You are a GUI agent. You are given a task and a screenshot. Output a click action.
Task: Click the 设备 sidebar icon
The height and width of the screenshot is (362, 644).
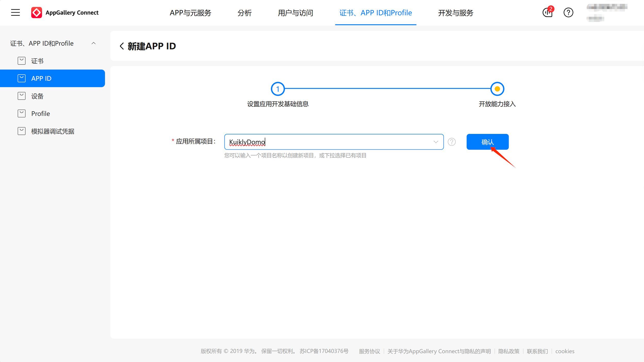click(x=22, y=96)
